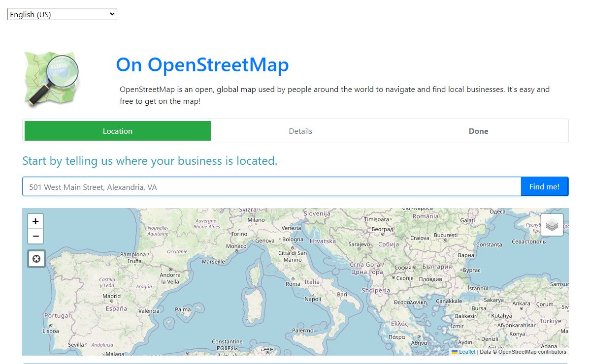Viewport: 591px width, 364px height.
Task: Click Bursa label on the map
Action: click(x=479, y=308)
